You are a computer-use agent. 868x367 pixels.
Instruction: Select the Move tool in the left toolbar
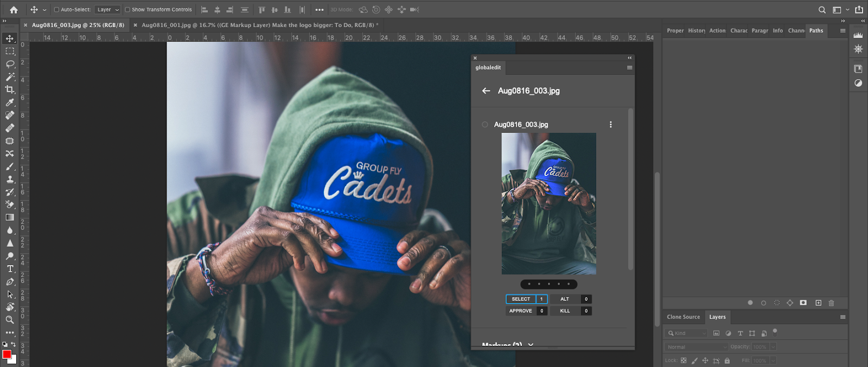coord(10,38)
